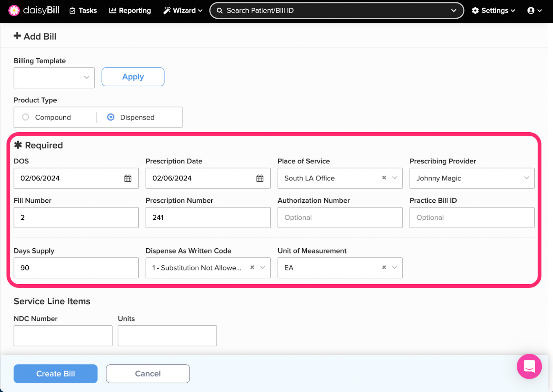Click the Wizard magic wand icon
Image resolution: width=553 pixels, height=392 pixels.
pos(167,10)
